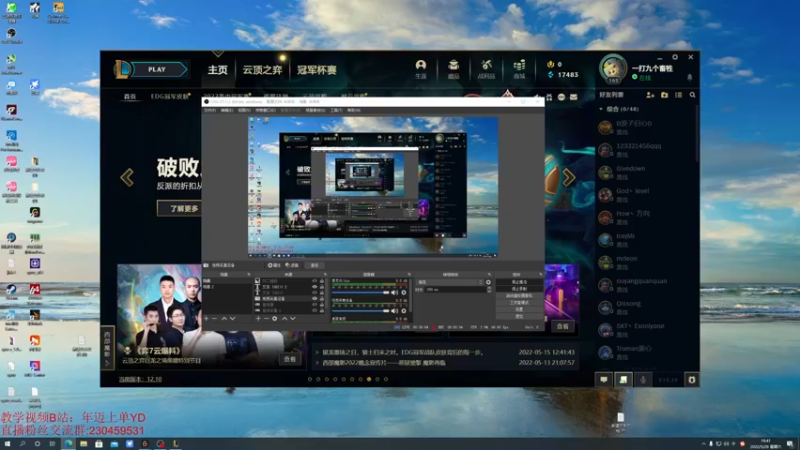The image size is (800, 450).
Task: Move the OBS scene up with arrow
Action: (x=224, y=318)
